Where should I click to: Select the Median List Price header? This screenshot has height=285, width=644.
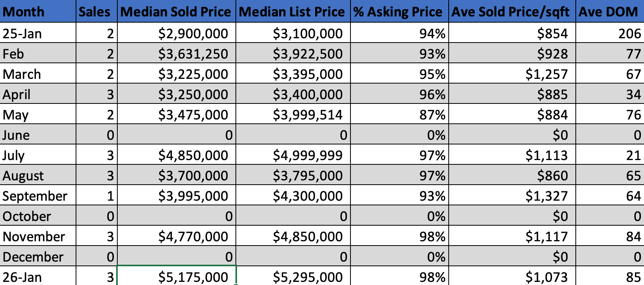(293, 12)
